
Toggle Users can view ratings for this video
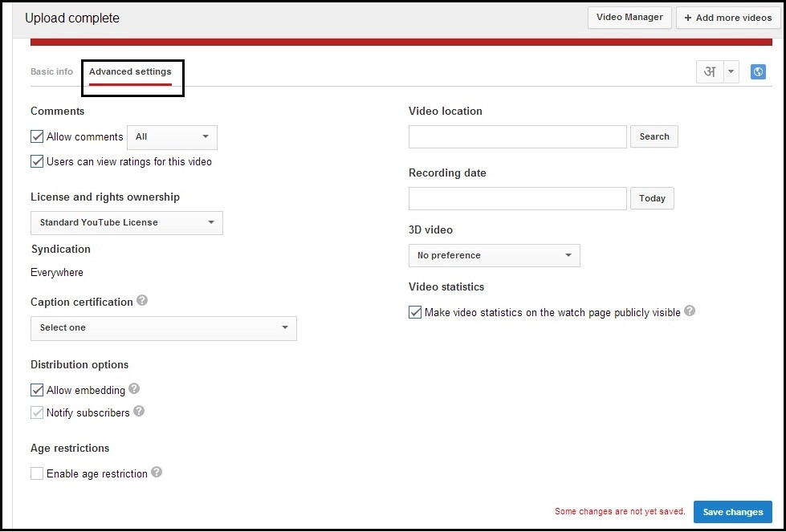[36, 161]
